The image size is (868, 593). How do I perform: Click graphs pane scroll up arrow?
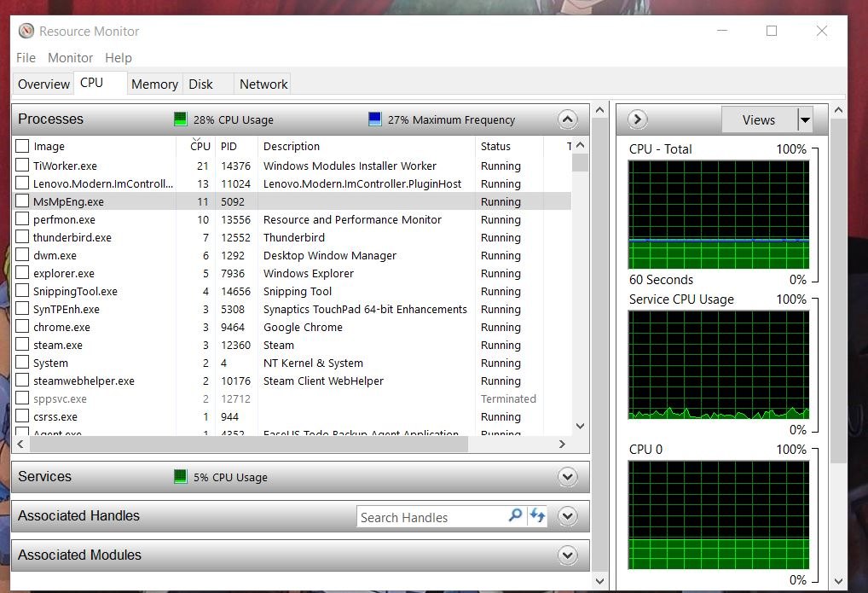[x=839, y=110]
